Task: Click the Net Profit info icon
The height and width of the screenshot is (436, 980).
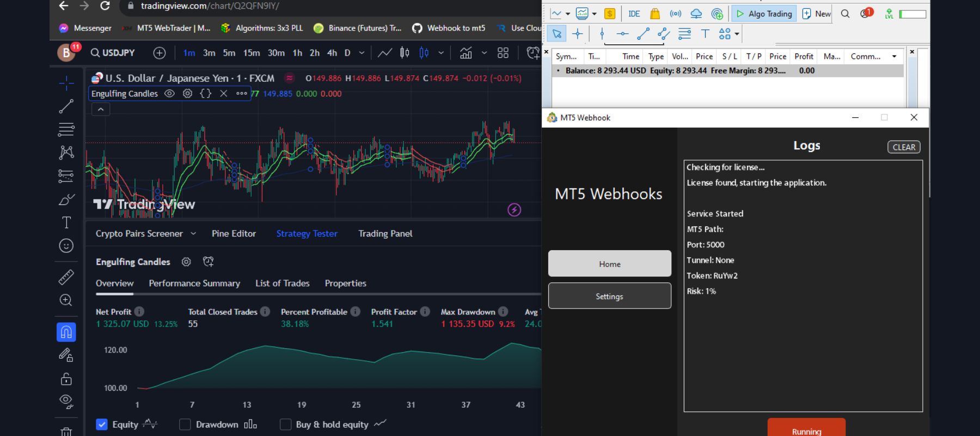Action: coord(139,312)
